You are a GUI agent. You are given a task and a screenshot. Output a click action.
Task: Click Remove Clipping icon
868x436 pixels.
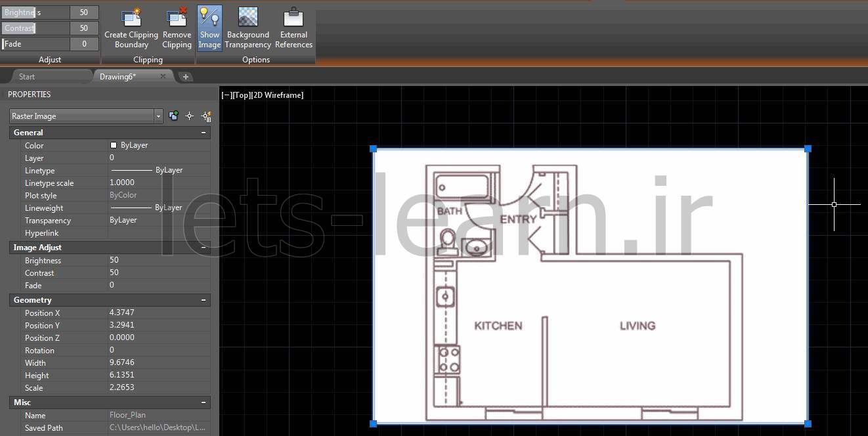[177, 18]
